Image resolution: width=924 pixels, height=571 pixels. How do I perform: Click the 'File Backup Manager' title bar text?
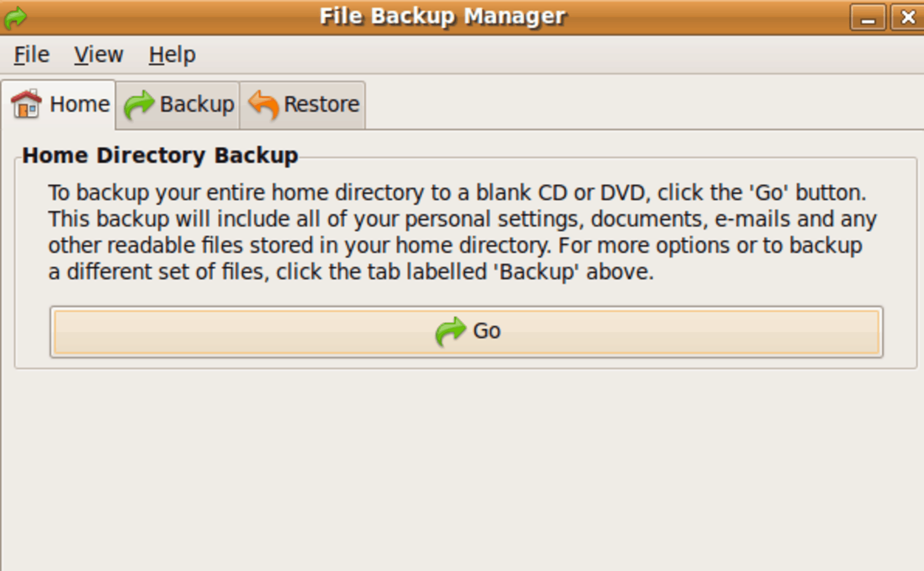click(x=443, y=17)
